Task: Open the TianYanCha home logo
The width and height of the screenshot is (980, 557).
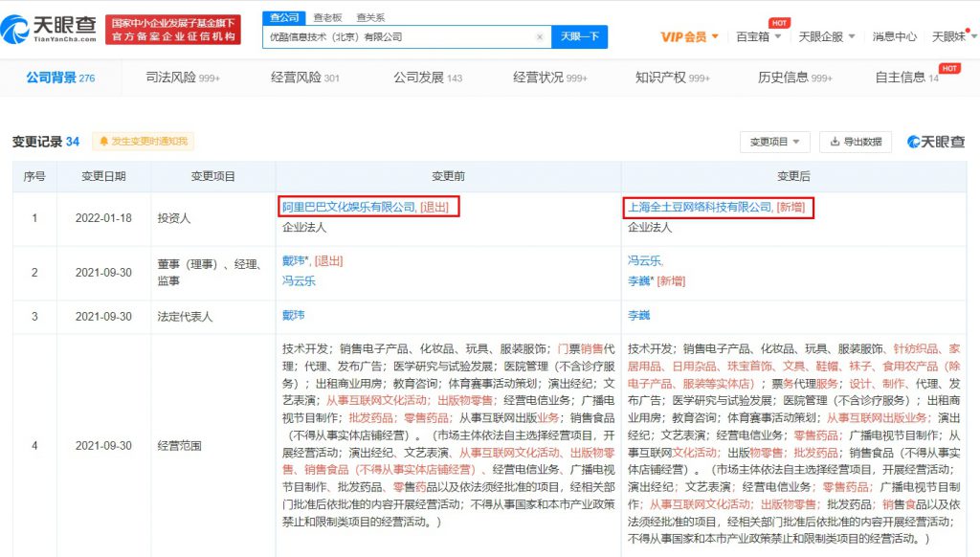Action: (49, 30)
